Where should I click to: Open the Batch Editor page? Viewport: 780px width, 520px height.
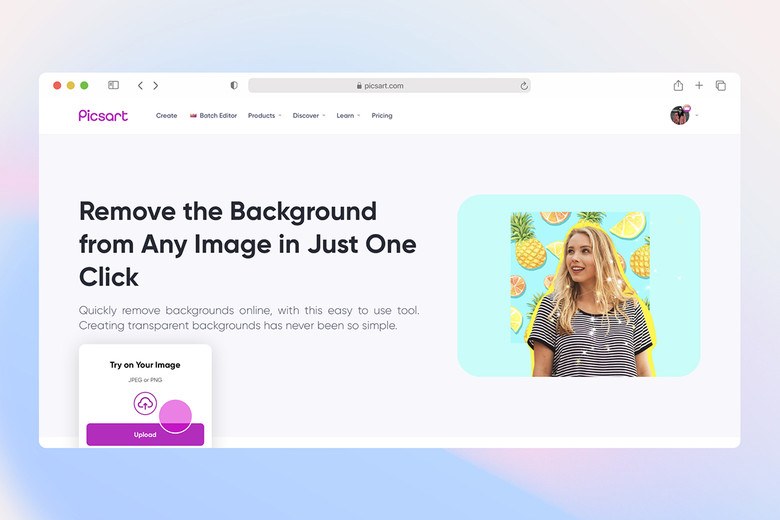[214, 116]
